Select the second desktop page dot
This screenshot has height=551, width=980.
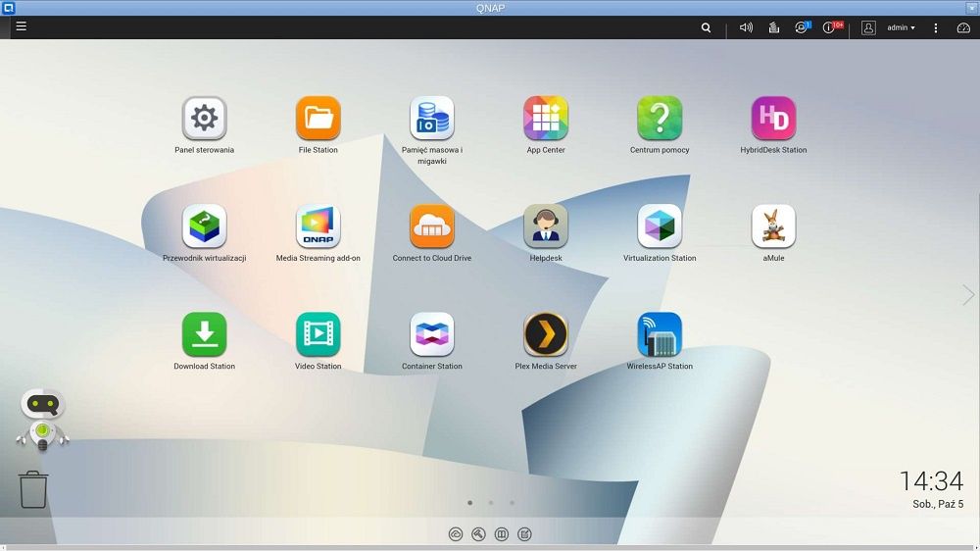click(491, 503)
